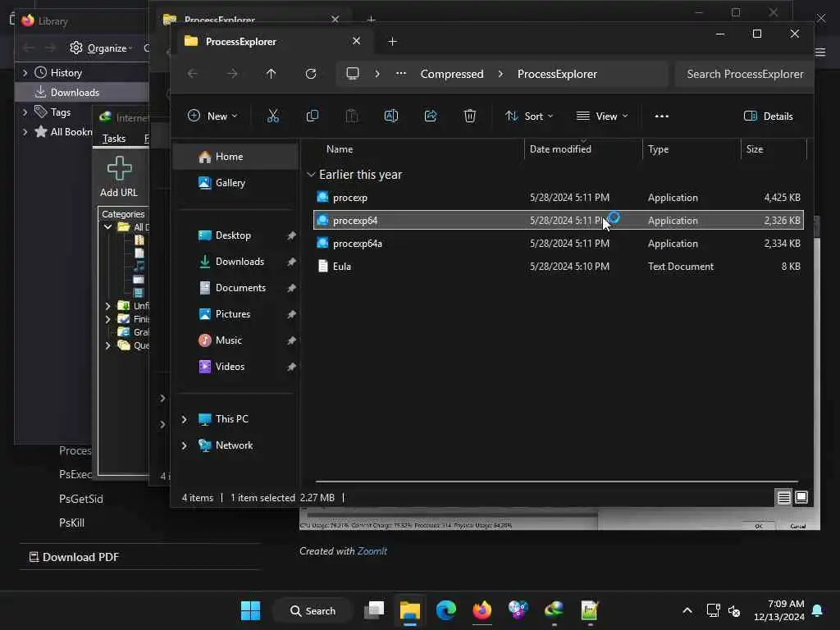
Task: Open the New dropdown menu
Action: point(212,116)
